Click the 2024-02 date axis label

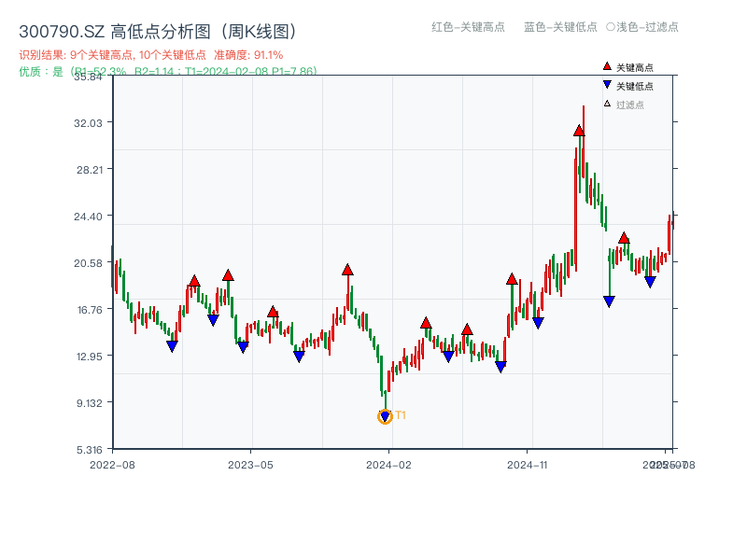[388, 465]
